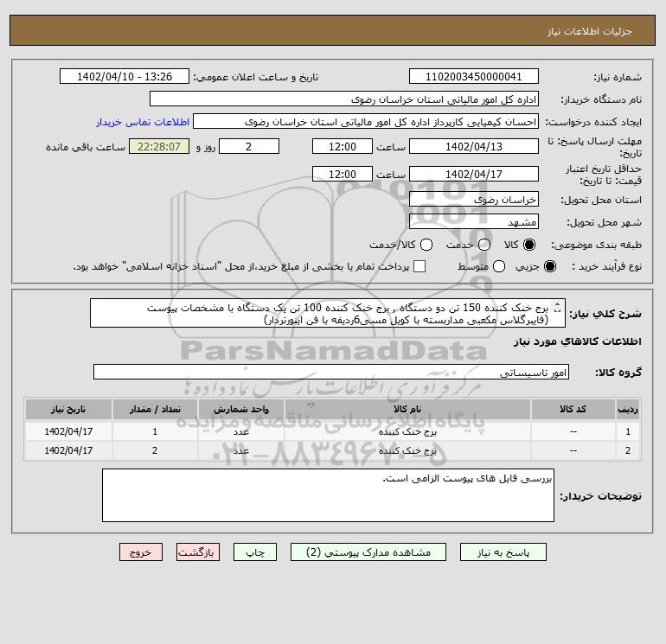The height and width of the screenshot is (644, 666).
Task: Select the کالا/خدمت radio button
Action: 426,245
